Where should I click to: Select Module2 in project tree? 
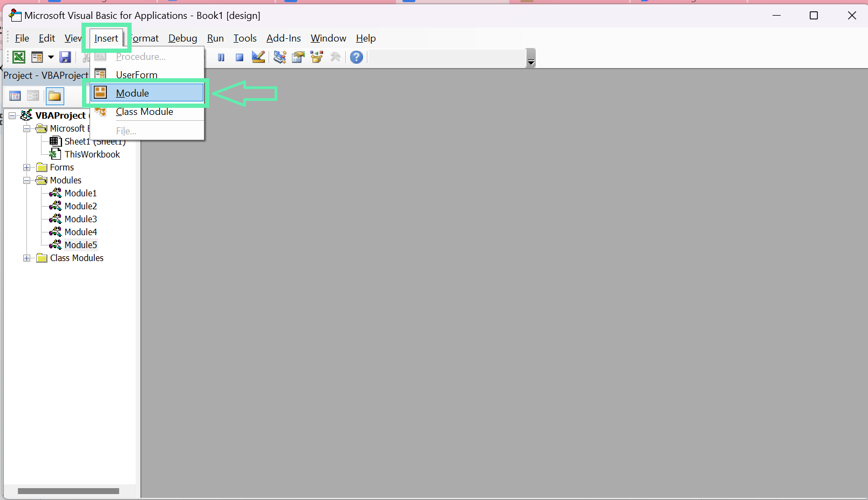80,206
